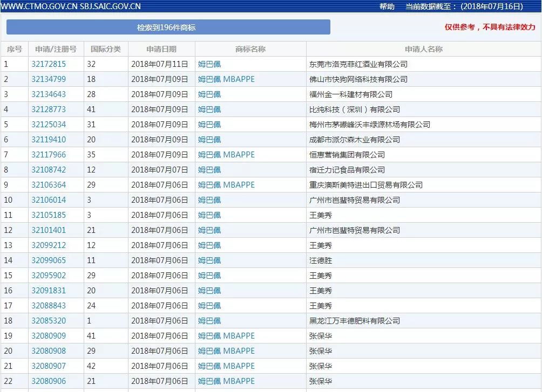Image resolution: width=542 pixels, height=392 pixels.
Task: Open registration number 32108742
Action: tap(49, 170)
